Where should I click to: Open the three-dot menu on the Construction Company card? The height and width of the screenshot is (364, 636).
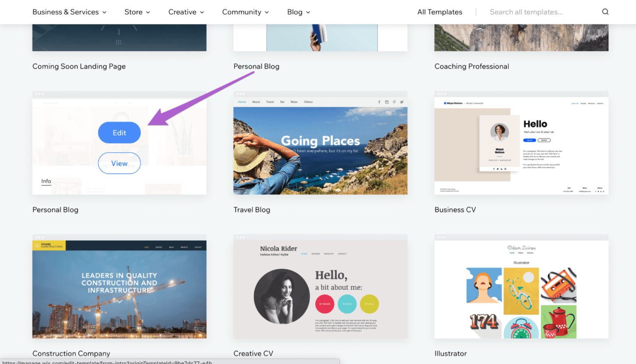(40, 237)
